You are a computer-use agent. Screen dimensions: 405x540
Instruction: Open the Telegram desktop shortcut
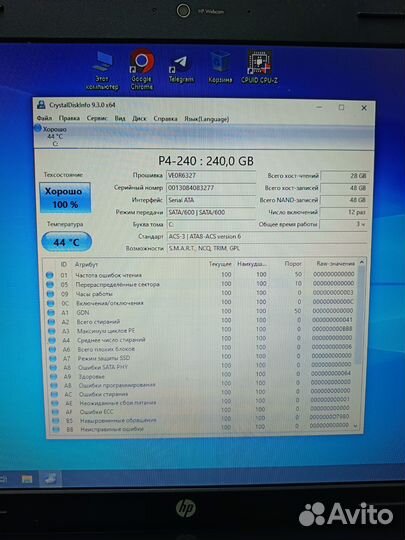181,70
